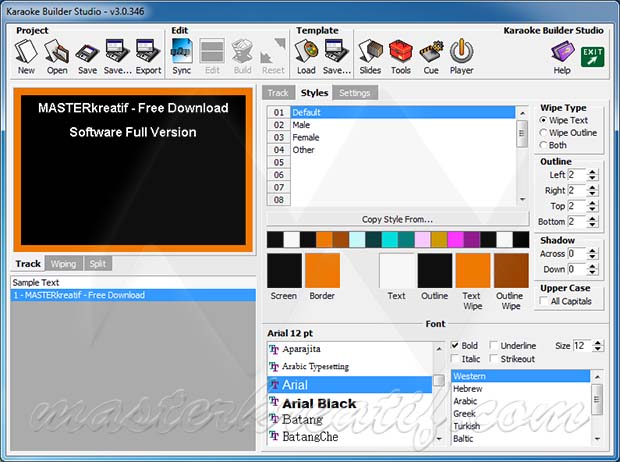Select the lower Track tab
This screenshot has width=620, height=462.
(28, 264)
